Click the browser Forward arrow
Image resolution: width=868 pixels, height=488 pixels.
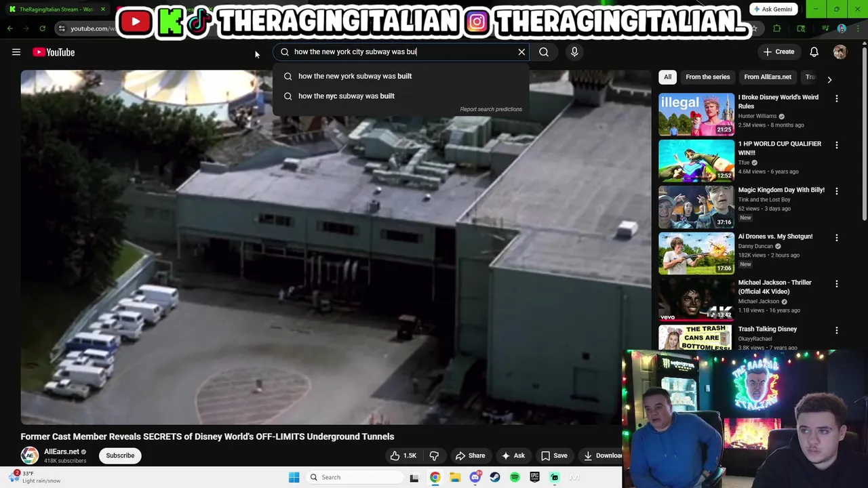(x=26, y=28)
